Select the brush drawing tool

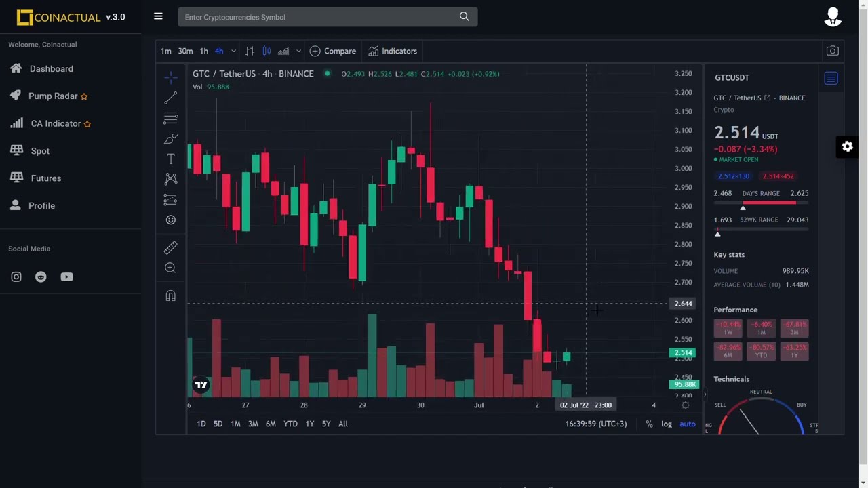point(171,139)
